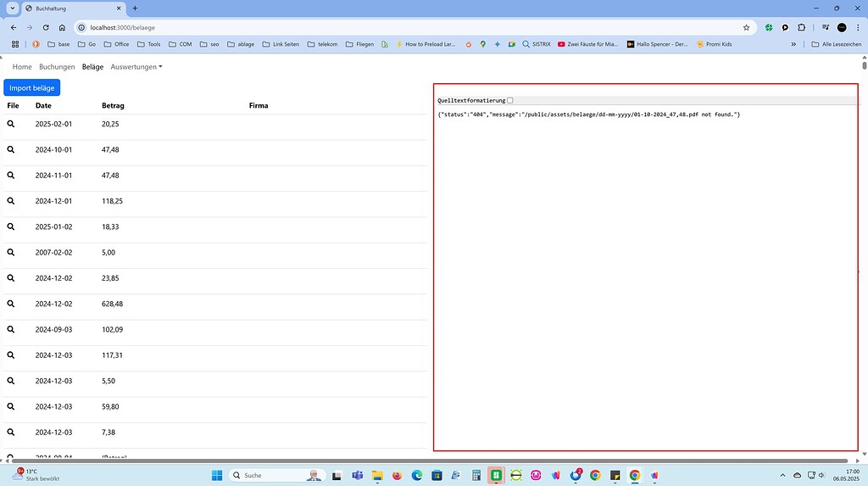Open the Fliegen bookmarks folder
Viewport: 868px width, 486px height.
[359, 44]
